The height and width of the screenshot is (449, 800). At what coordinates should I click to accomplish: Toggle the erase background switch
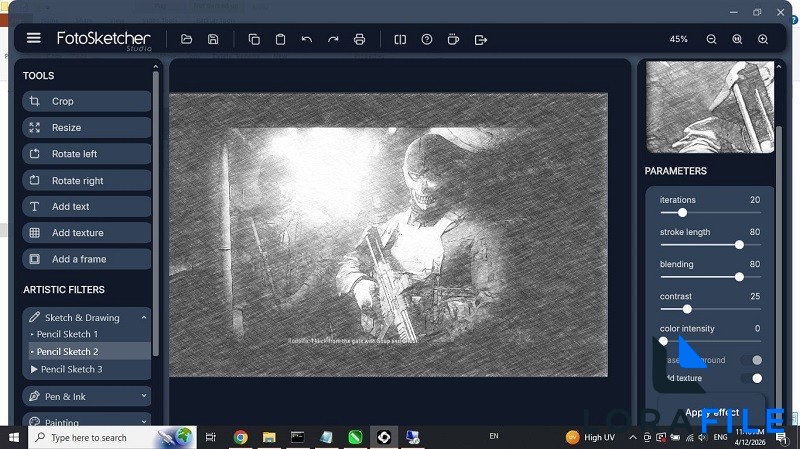pos(753,360)
